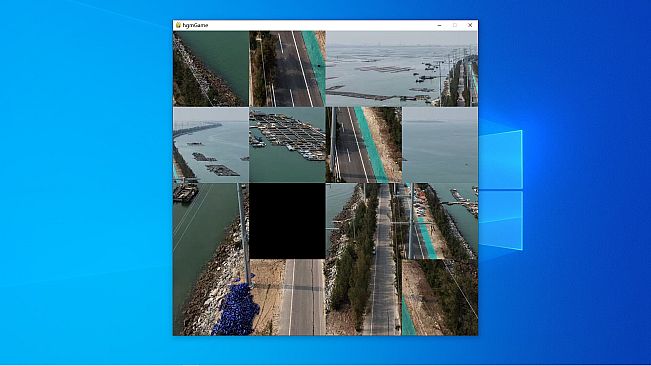Select the wide sea tile with scattered fish farms

[x=364, y=68]
